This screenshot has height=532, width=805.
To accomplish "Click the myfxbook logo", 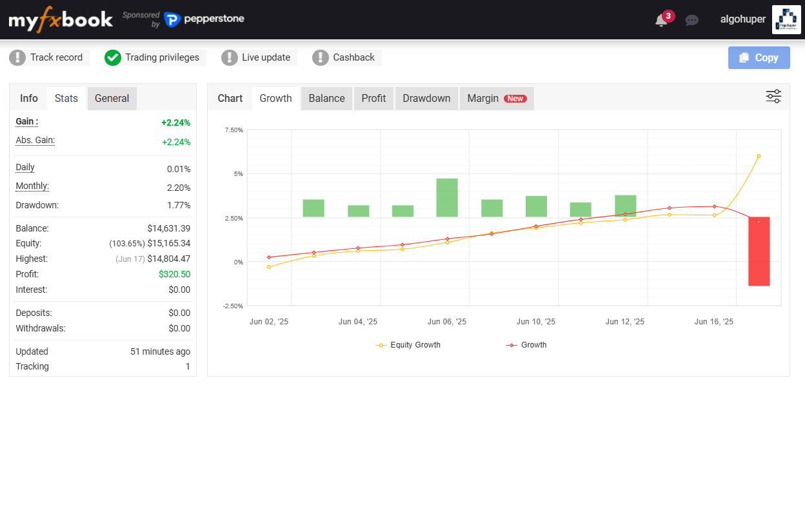I will (61, 19).
